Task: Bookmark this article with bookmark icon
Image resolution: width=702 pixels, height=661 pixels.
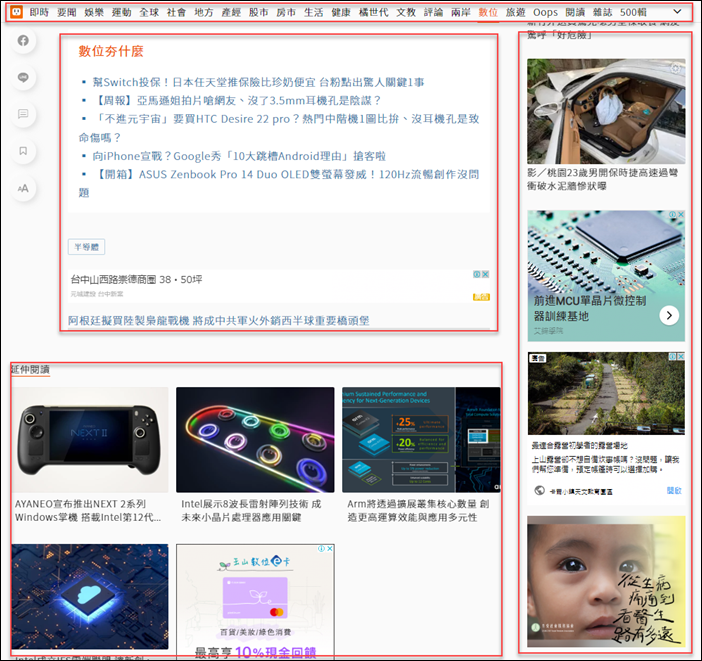Action: click(x=23, y=151)
